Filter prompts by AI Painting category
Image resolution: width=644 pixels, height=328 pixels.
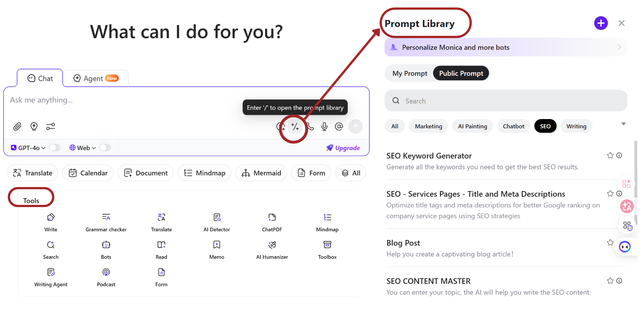pos(473,126)
